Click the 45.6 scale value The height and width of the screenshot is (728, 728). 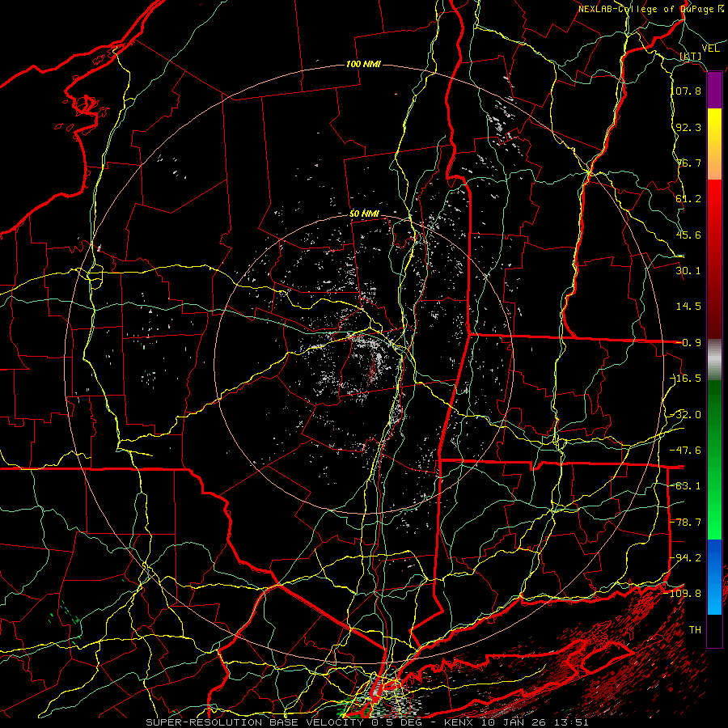tap(688, 235)
